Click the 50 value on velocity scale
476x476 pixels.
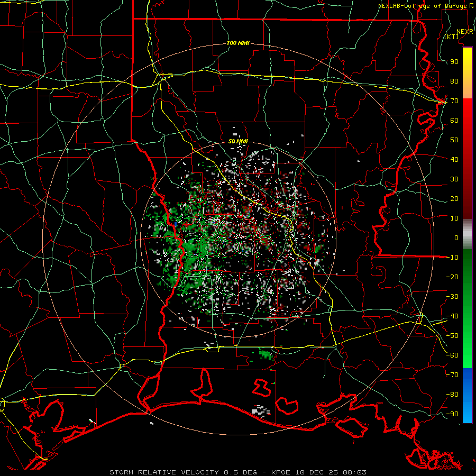(454, 140)
